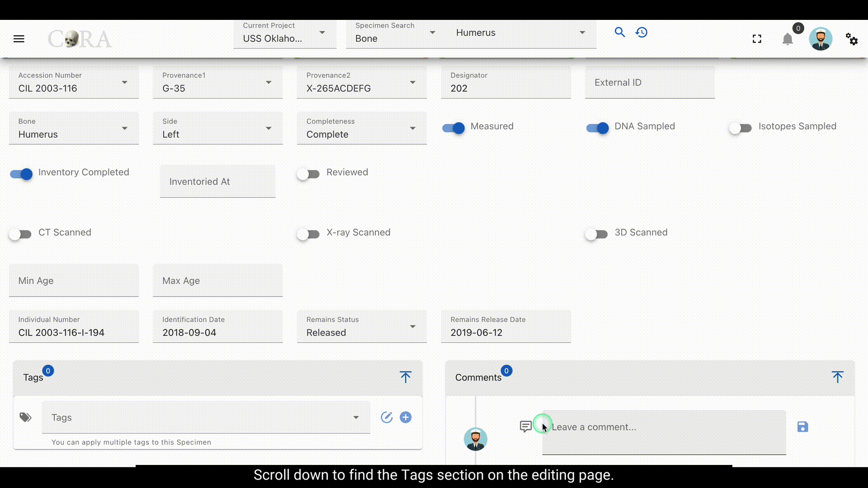The image size is (868, 488).
Task: Run the specimen search magnifier icon
Action: pos(620,32)
